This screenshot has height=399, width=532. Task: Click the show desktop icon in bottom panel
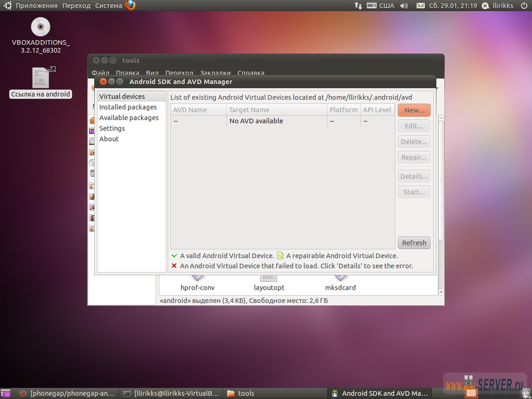point(6,393)
